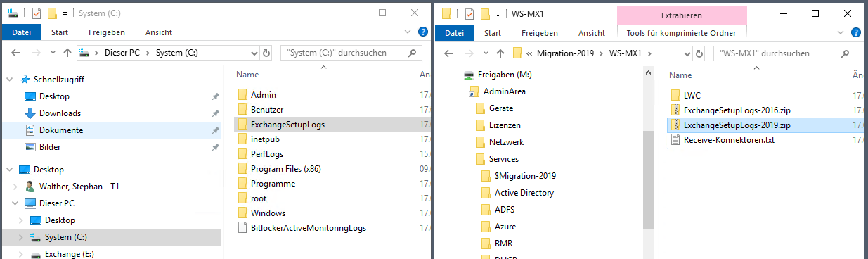Open the ExchangeSetupLogs folder in System (C:) window

(x=287, y=125)
